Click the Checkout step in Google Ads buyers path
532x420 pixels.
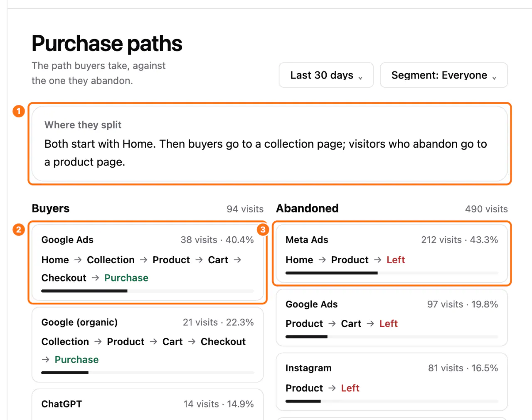coord(64,278)
